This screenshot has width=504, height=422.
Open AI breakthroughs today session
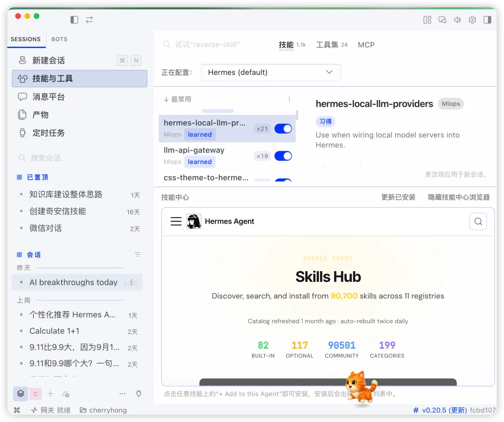[77, 282]
